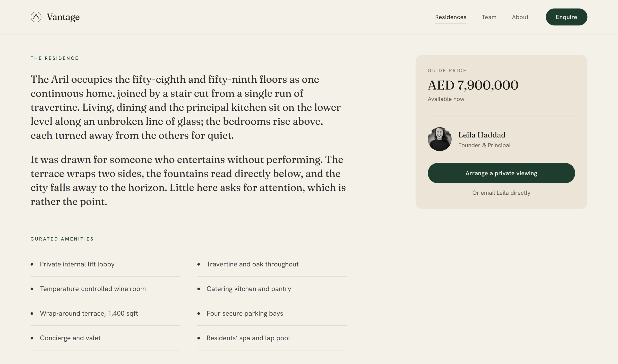The height and width of the screenshot is (364, 618).
Task: Click the Four secure parking bays item
Action: tap(272, 313)
